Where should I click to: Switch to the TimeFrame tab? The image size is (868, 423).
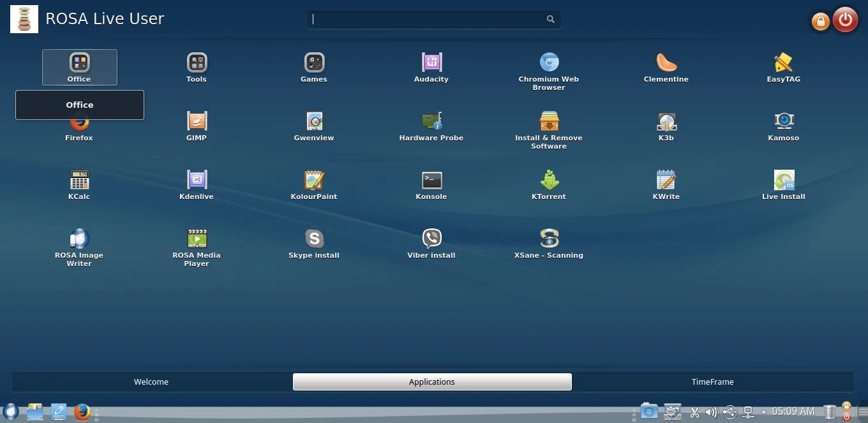click(x=713, y=382)
